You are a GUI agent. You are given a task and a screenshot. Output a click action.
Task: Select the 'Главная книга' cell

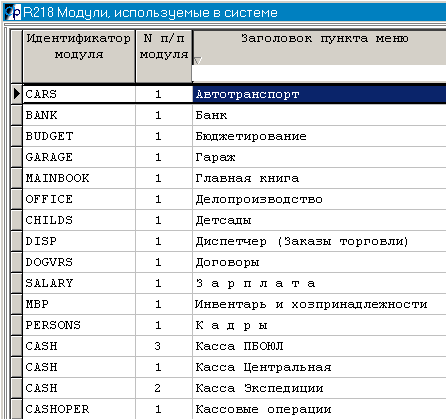click(x=319, y=178)
